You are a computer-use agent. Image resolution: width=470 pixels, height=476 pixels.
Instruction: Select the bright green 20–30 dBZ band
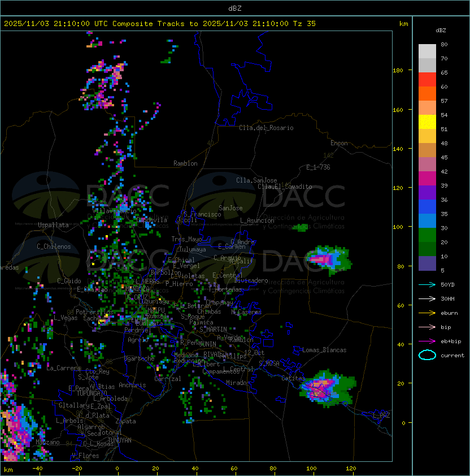(427, 235)
